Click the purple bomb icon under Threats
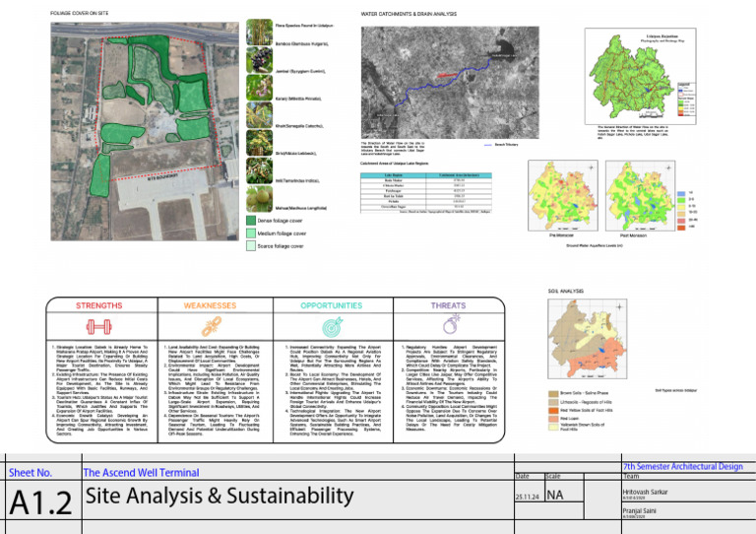This screenshot has height=534, width=756. [x=451, y=324]
